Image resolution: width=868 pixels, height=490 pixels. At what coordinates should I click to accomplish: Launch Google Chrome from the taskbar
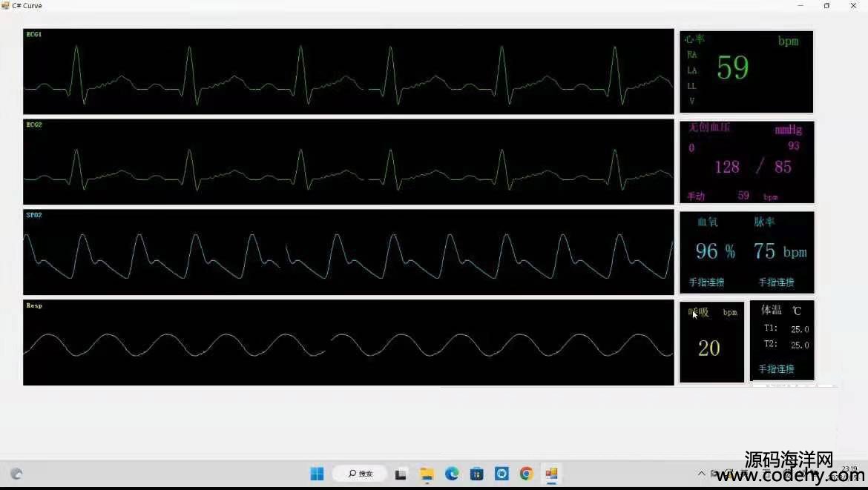pyautogui.click(x=527, y=474)
